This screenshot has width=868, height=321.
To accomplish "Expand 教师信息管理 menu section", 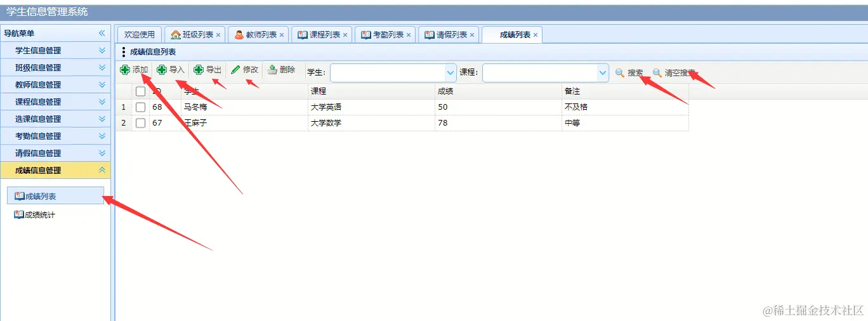I will 102,84.
